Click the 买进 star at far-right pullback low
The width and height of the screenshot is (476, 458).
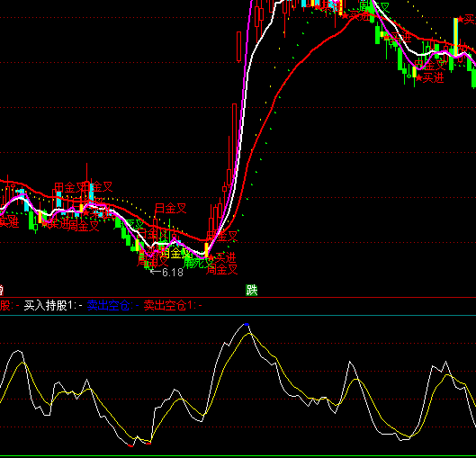[431, 78]
